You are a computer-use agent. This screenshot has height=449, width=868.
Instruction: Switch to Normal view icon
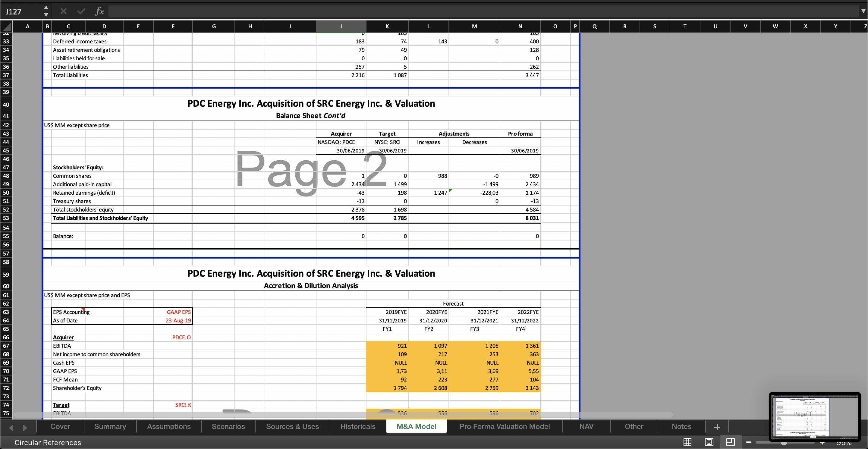click(687, 442)
